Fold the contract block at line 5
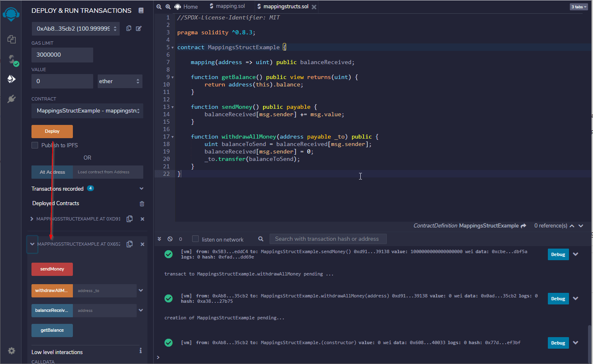Viewport: 593px width, 364px height. [173, 48]
